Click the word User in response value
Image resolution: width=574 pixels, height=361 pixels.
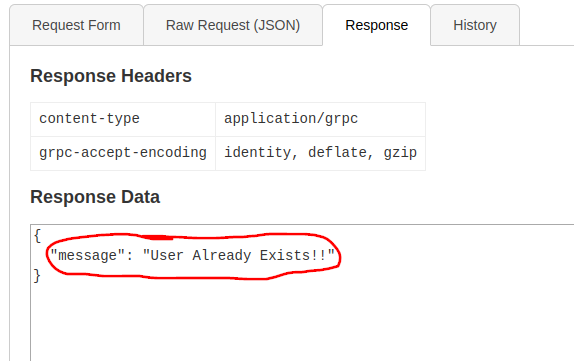pyautogui.click(x=163, y=255)
